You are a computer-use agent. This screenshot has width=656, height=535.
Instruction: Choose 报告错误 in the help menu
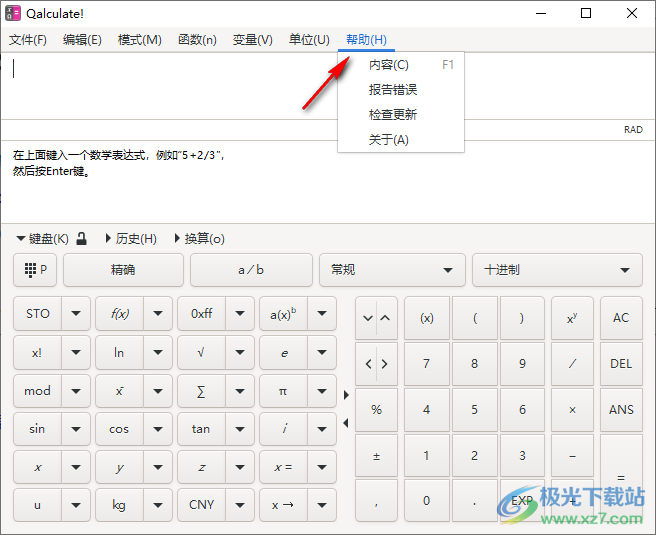tap(401, 90)
